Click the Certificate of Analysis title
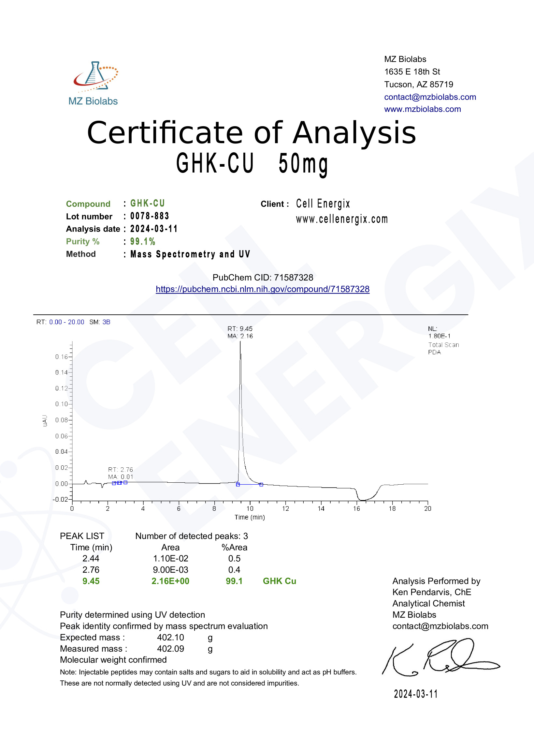Viewport: 534px width, 756px height. [x=252, y=132]
